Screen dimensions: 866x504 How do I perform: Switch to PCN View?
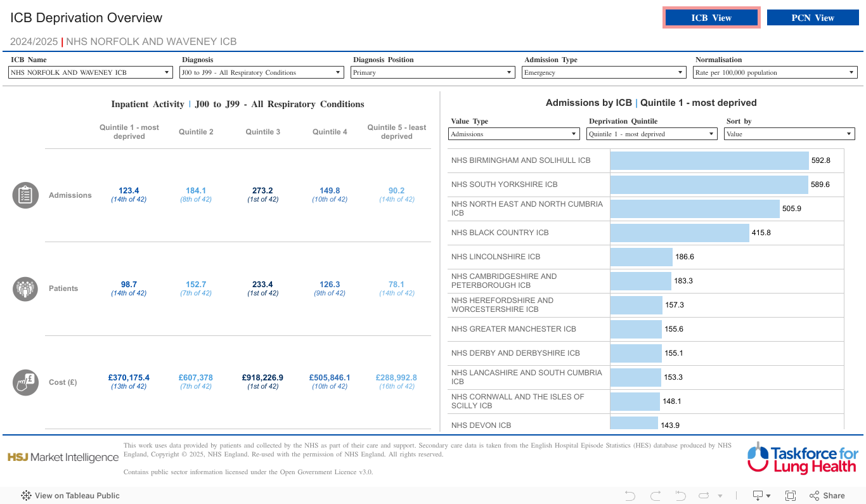pyautogui.click(x=813, y=18)
